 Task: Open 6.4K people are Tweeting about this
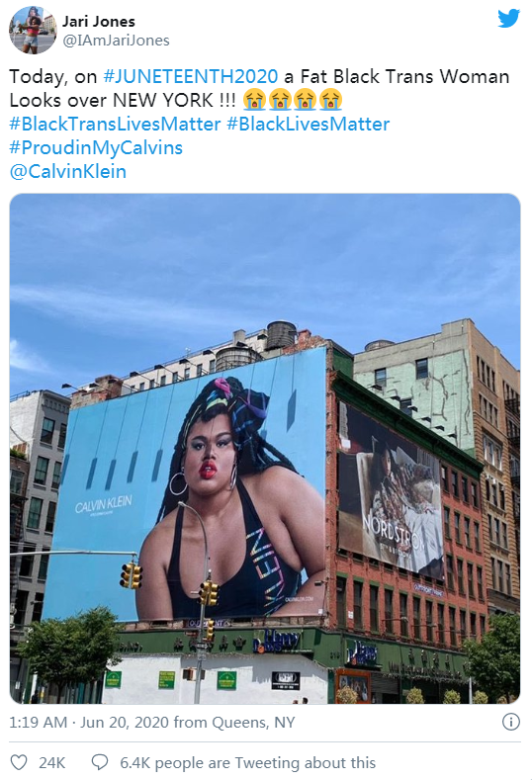(248, 762)
